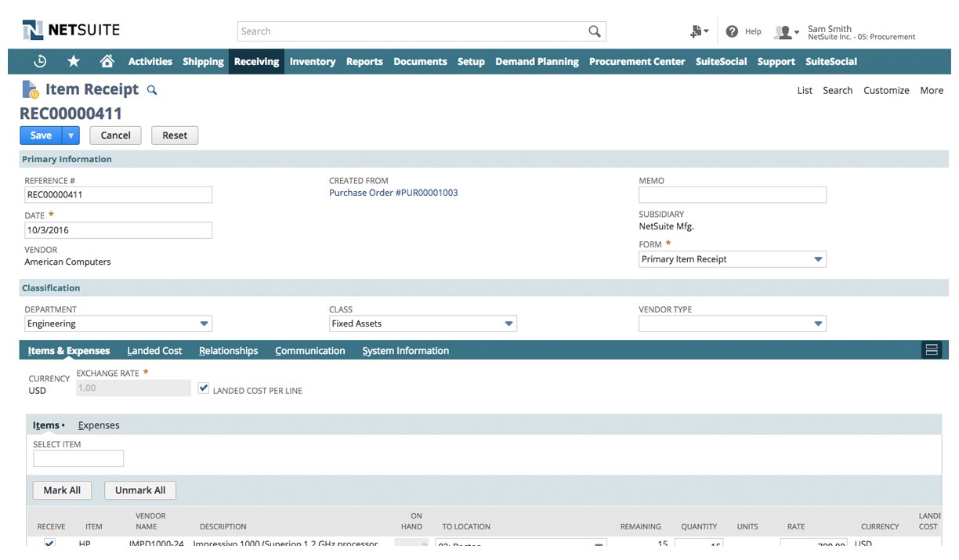
Task: Click the Save button
Action: click(41, 135)
